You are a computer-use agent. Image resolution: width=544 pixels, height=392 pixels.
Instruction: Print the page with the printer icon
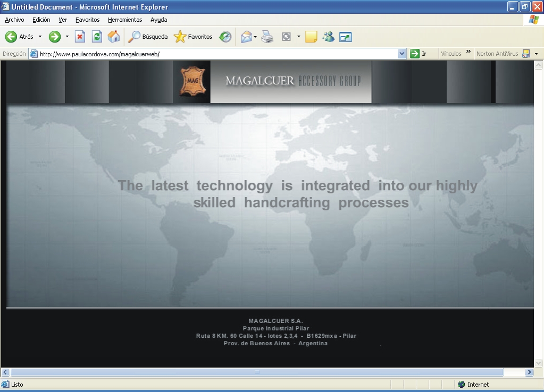coord(267,37)
